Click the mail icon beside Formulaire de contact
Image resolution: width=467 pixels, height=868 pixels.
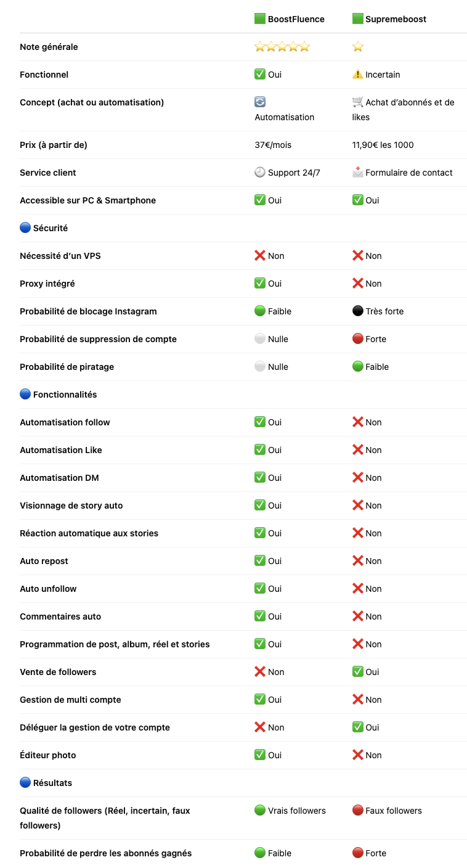click(358, 173)
